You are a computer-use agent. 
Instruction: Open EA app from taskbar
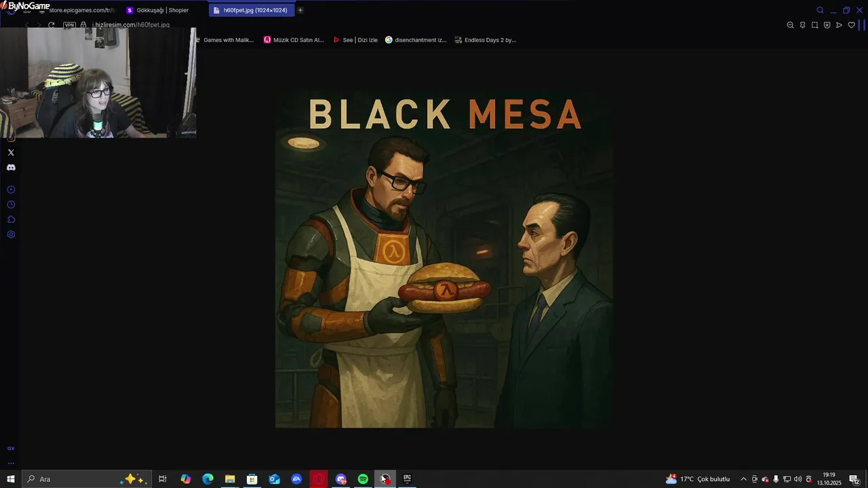point(296,479)
